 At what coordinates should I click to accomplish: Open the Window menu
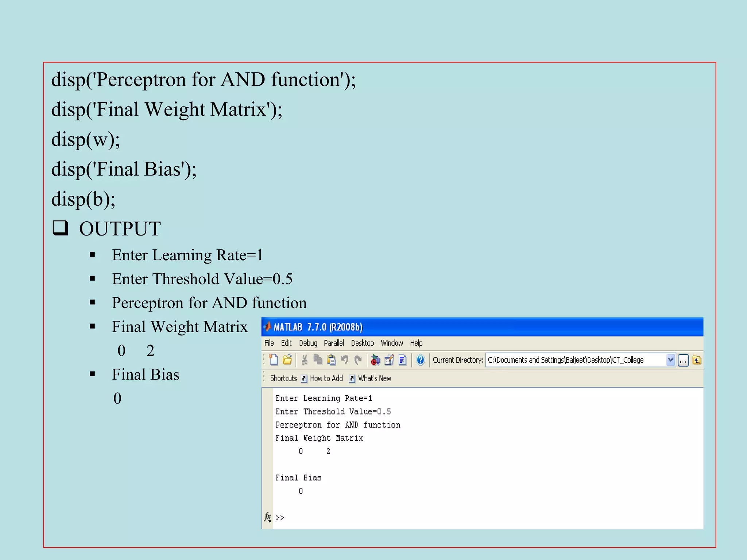click(x=392, y=343)
